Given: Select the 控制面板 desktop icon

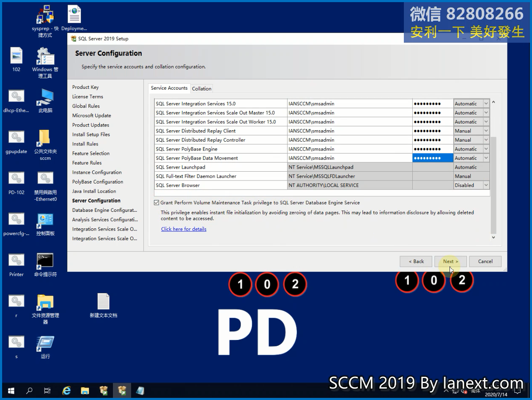Looking at the screenshot, I should pos(45,224).
